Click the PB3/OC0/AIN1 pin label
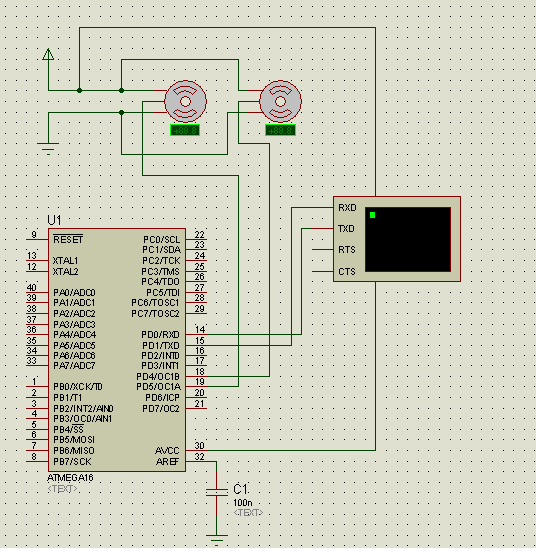The width and height of the screenshot is (536, 548). (x=82, y=418)
